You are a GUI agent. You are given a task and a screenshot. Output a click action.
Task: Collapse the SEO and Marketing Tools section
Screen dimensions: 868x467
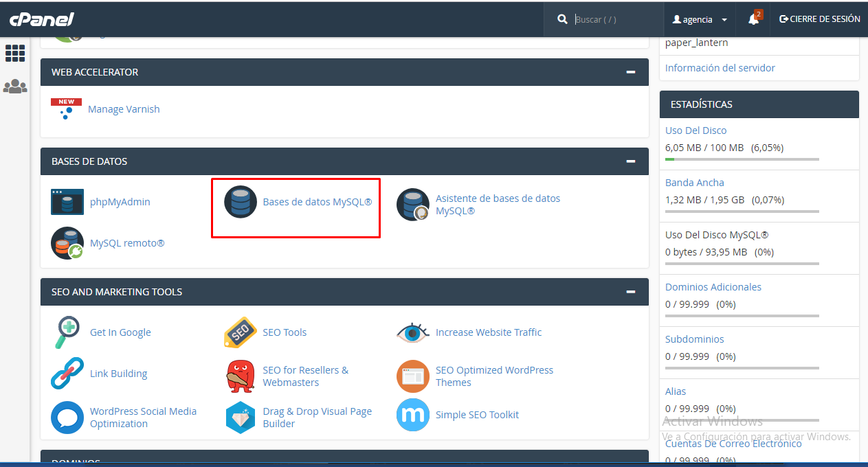point(630,292)
